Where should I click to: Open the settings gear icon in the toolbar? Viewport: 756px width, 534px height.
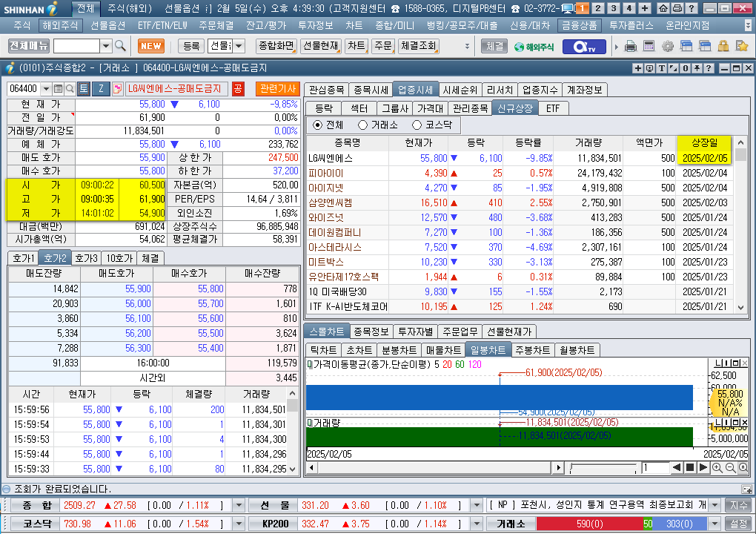tap(668, 46)
